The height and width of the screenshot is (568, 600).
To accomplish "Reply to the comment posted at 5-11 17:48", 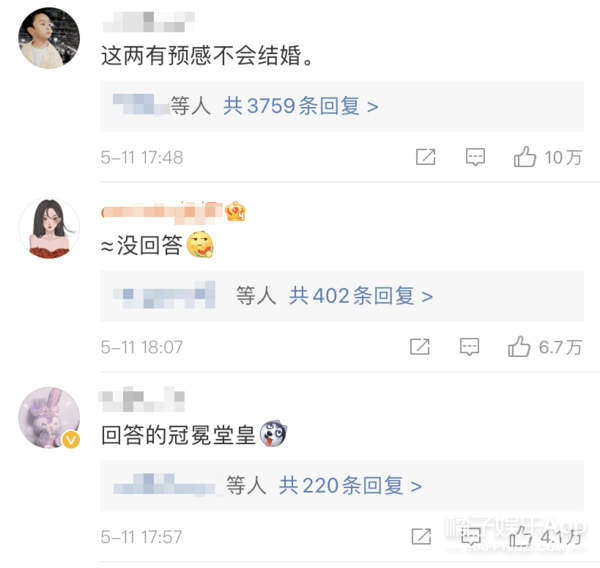I will pos(475,157).
